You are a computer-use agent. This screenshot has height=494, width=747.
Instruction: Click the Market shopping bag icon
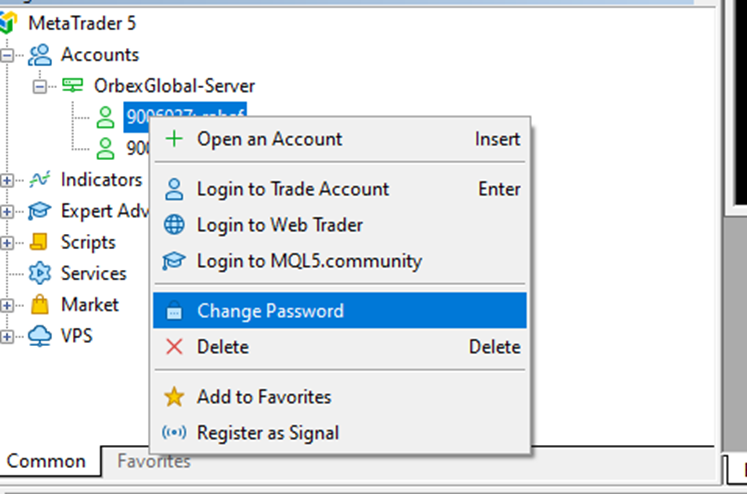(40, 304)
